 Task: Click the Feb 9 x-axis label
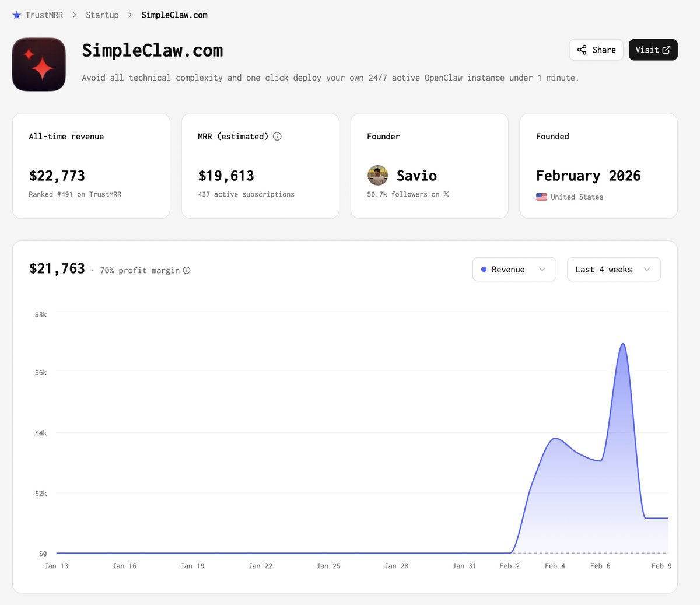click(661, 566)
